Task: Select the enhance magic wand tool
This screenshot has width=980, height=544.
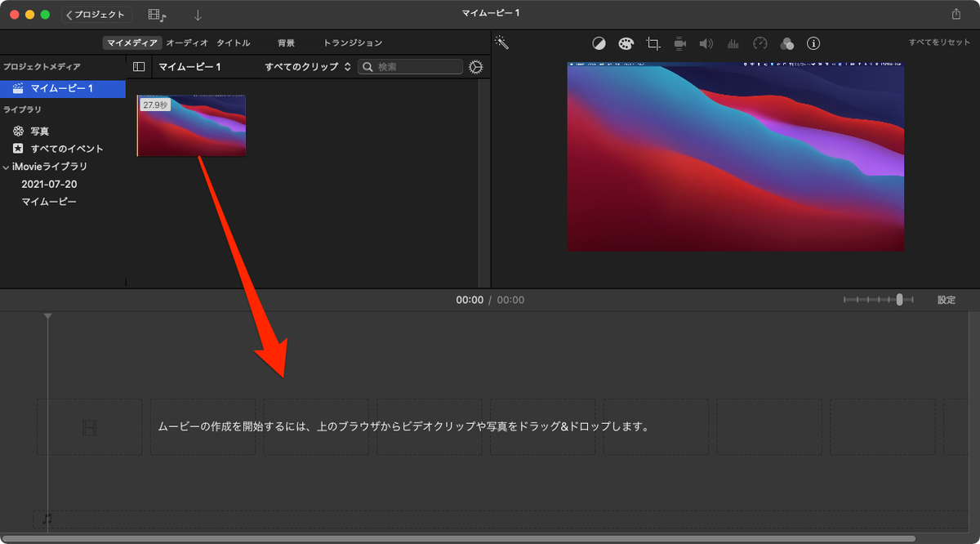Action: click(501, 42)
